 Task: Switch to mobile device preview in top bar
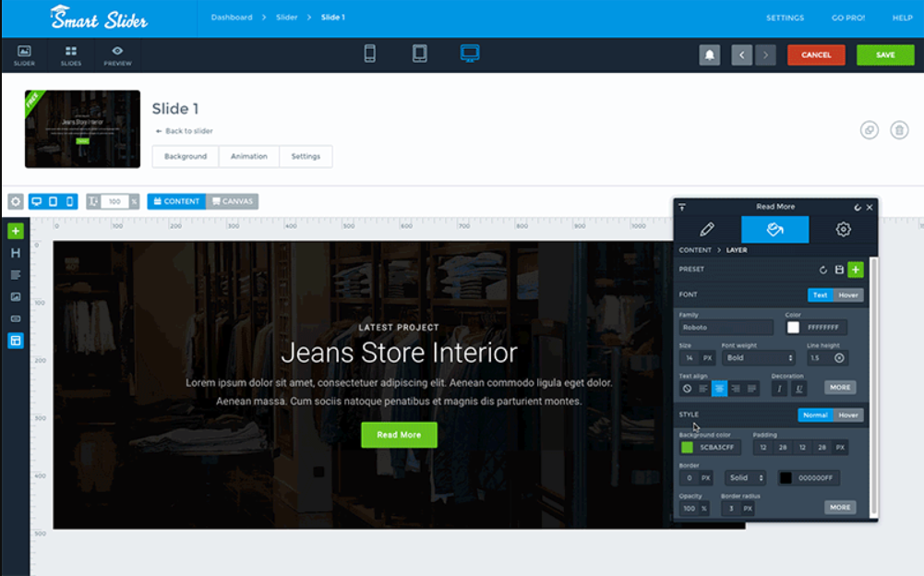[369, 54]
